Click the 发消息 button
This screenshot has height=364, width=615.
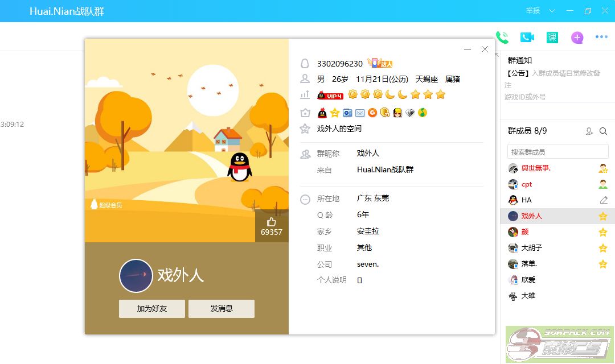coord(222,309)
